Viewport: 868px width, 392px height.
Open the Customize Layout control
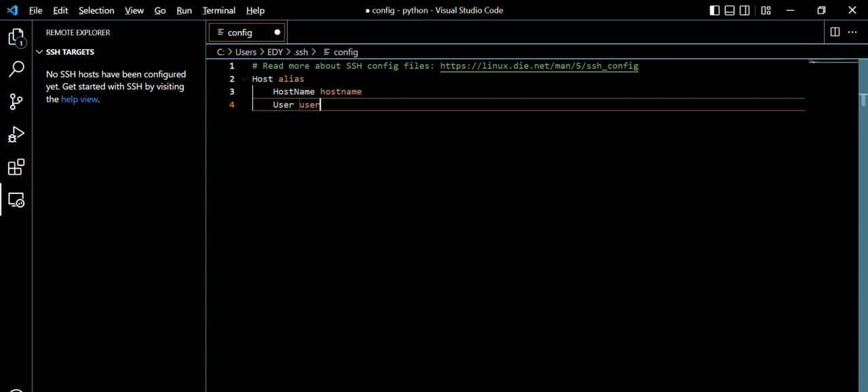click(x=766, y=10)
